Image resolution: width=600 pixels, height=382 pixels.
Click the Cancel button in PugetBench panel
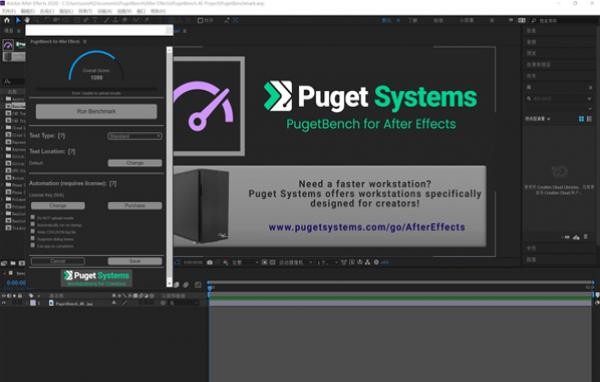pyautogui.click(x=58, y=261)
